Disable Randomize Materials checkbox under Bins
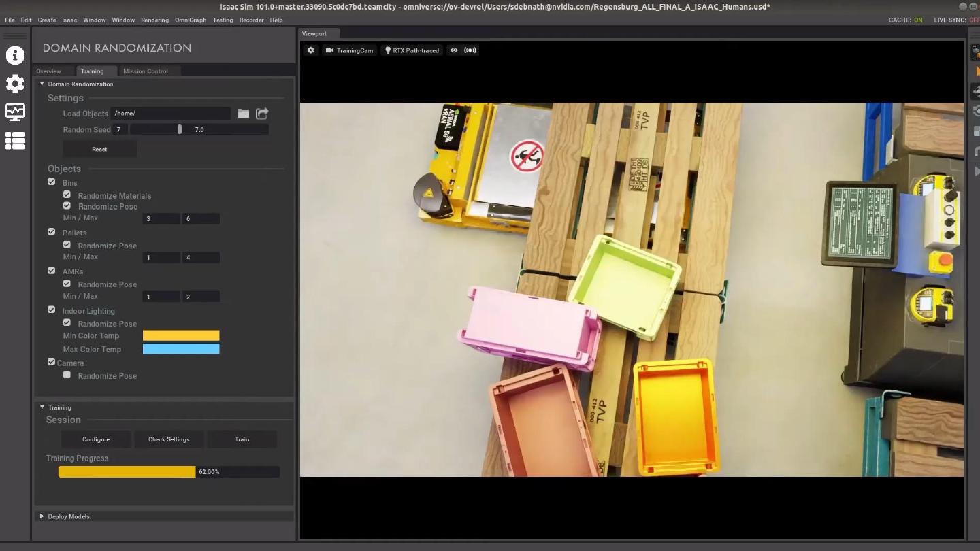Image resolution: width=980 pixels, height=551 pixels. coord(67,195)
